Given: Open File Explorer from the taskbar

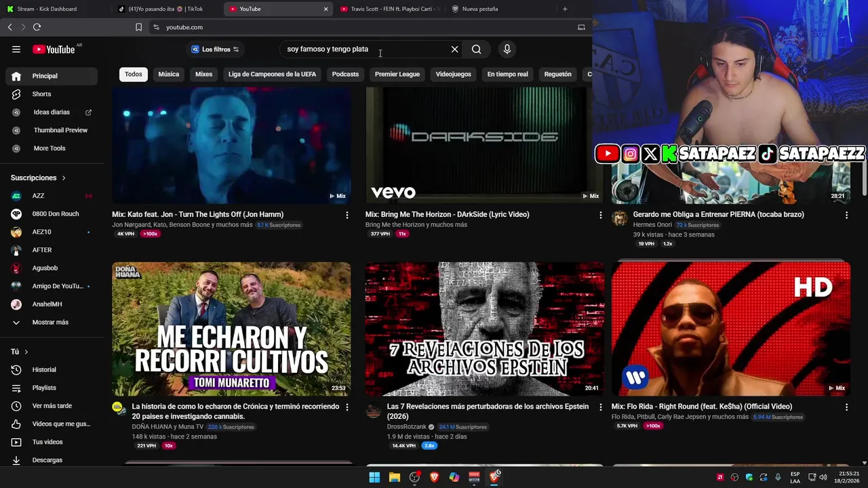Looking at the screenshot, I should pyautogui.click(x=394, y=477).
